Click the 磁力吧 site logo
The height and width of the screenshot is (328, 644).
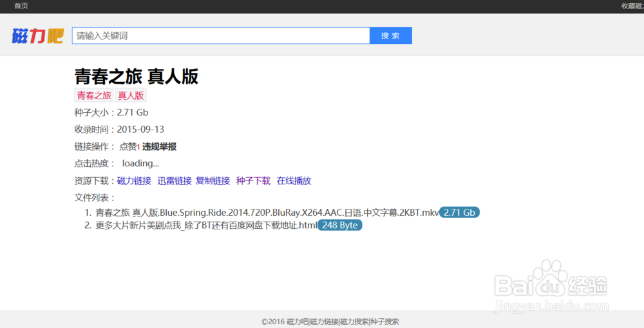point(37,35)
